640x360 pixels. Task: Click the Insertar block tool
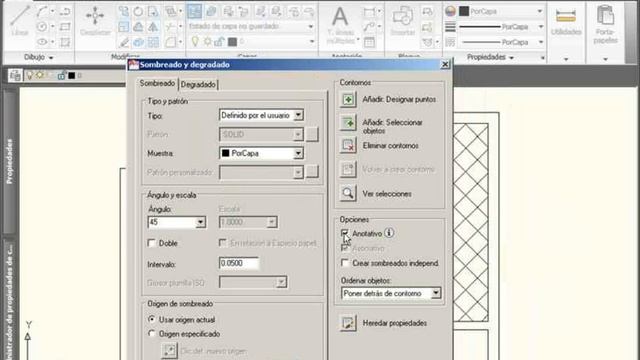click(x=402, y=20)
